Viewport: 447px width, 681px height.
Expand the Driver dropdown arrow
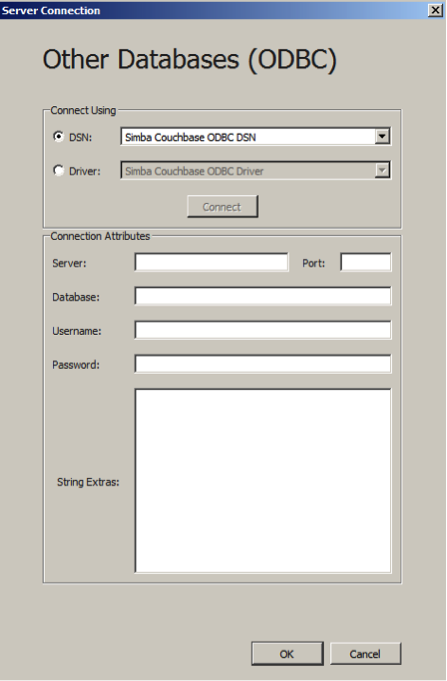pos(382,170)
